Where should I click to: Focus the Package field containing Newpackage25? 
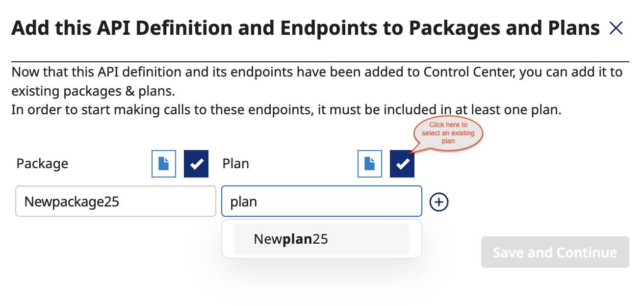116,201
